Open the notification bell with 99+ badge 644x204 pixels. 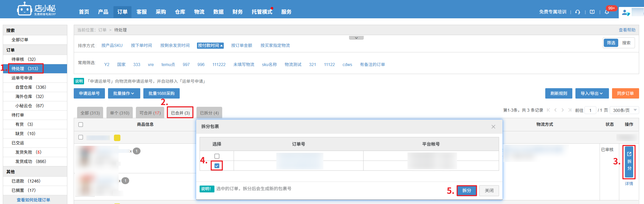(607, 12)
